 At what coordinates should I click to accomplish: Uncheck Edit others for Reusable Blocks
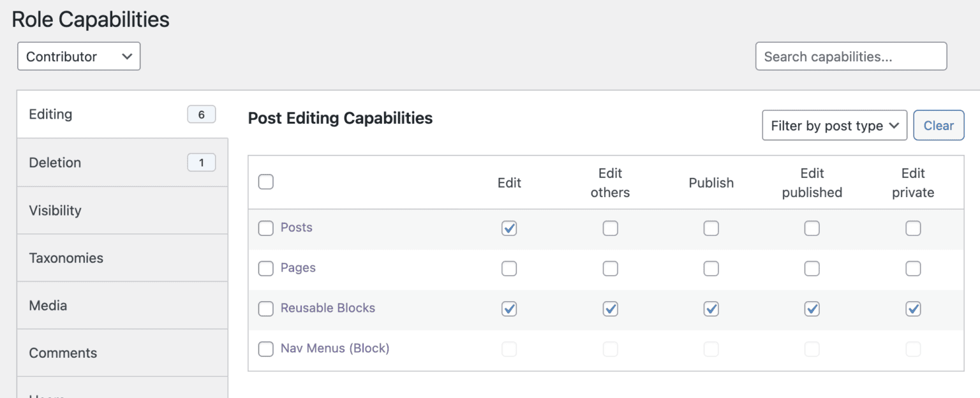coord(611,309)
